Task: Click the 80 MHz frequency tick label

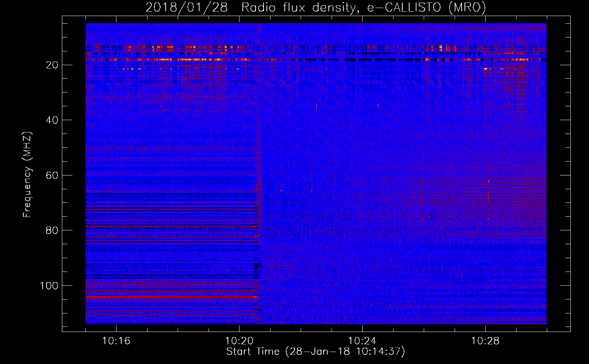Action: coord(52,231)
